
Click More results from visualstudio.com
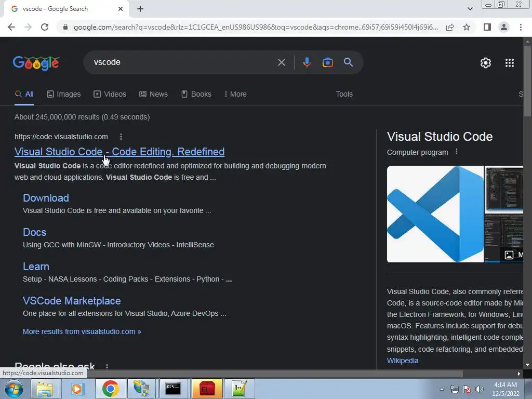[82, 331]
